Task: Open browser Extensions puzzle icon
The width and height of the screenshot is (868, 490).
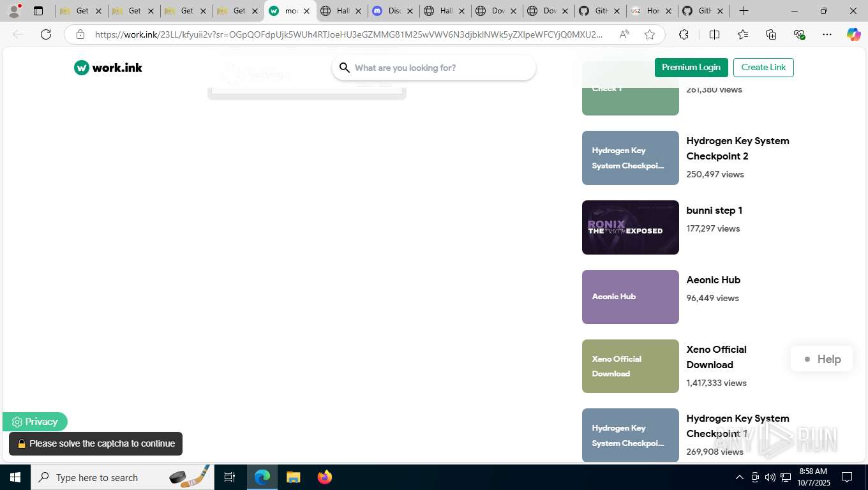Action: pos(684,34)
